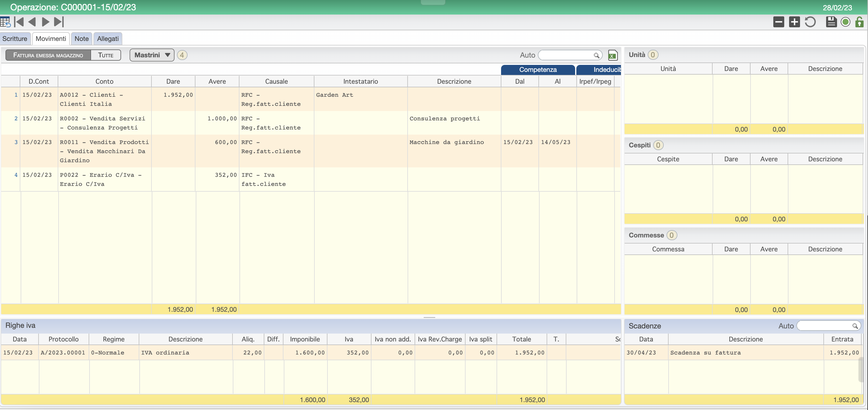Open the Mastrini dropdown
Image resolution: width=868 pixels, height=410 pixels.
click(x=152, y=55)
